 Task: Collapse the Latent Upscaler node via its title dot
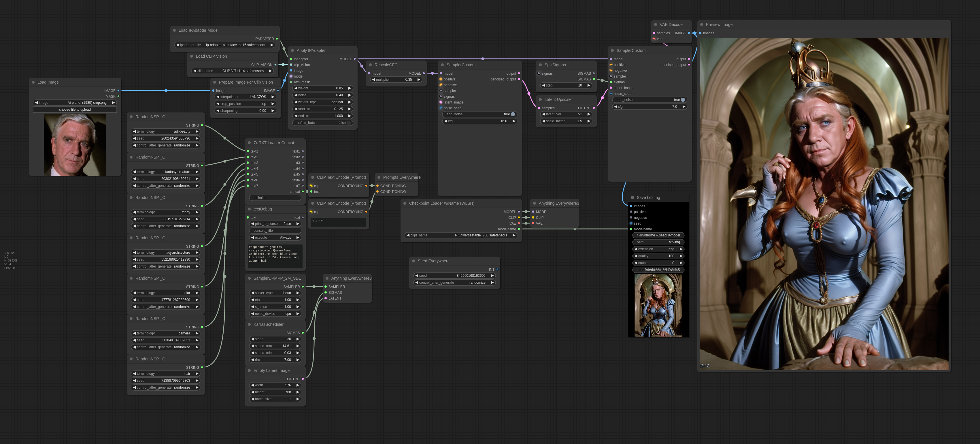pos(540,100)
